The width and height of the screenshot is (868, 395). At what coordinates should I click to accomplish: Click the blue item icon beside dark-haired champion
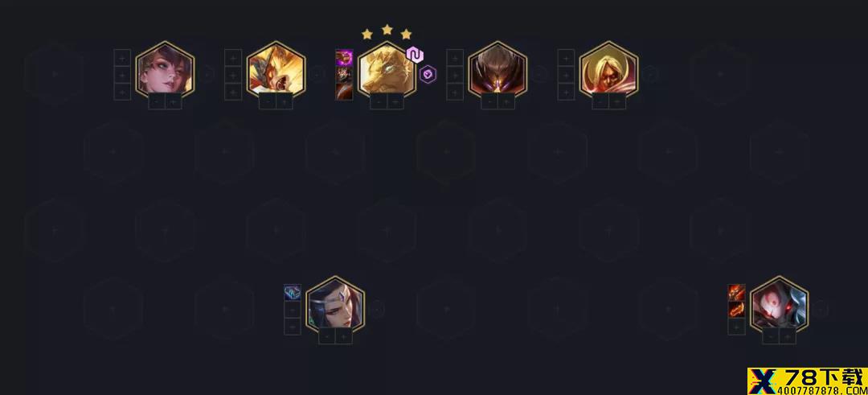(x=293, y=293)
